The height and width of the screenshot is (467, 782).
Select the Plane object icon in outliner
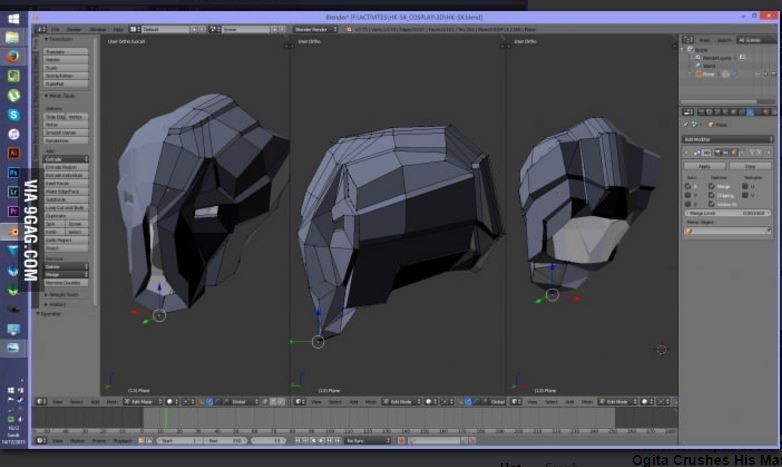(698, 74)
